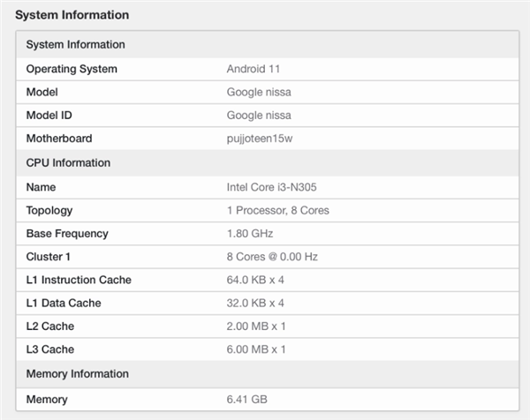Click the Motherboard value pujjoteen15w
530x420 pixels.
coord(260,139)
